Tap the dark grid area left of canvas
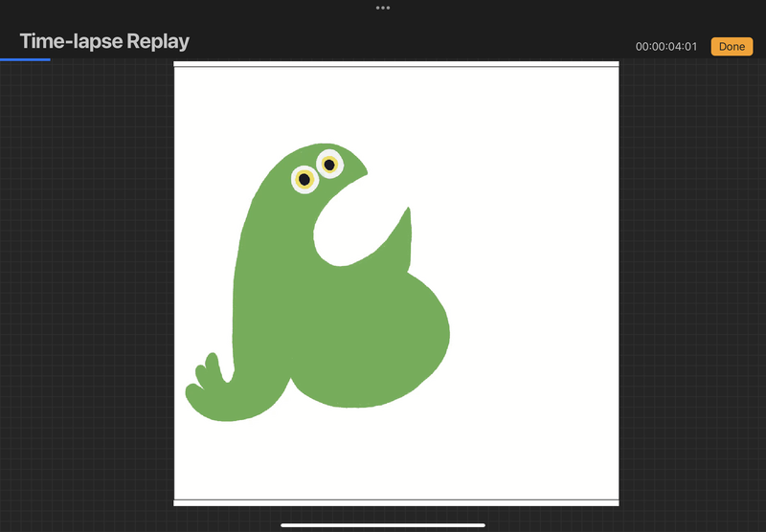This screenshot has width=766, height=532. coord(86,287)
